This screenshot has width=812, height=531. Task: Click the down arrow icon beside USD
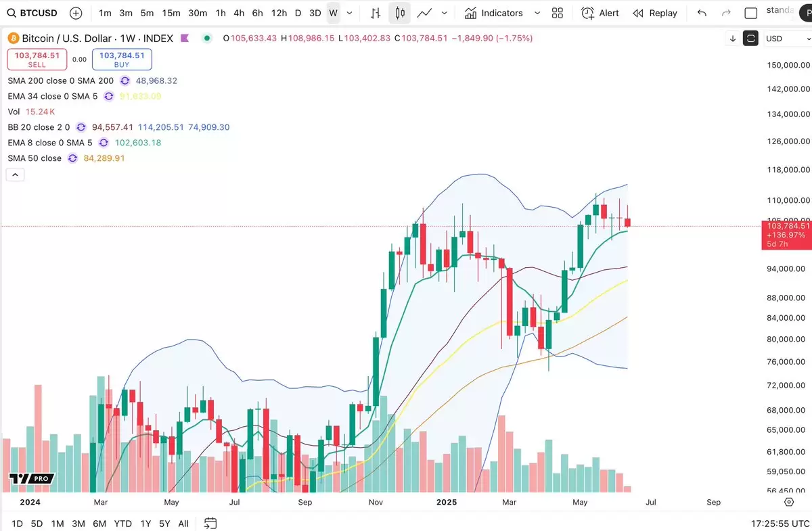(x=732, y=39)
